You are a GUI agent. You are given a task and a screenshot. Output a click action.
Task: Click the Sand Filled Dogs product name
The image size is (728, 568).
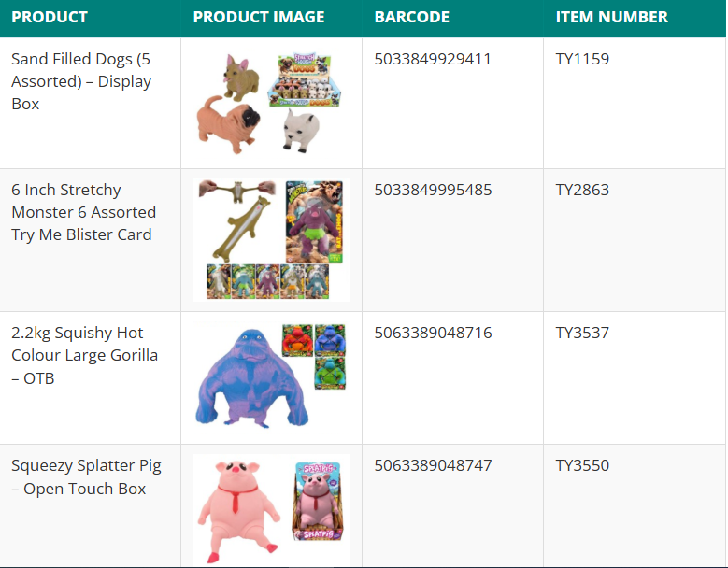point(80,81)
